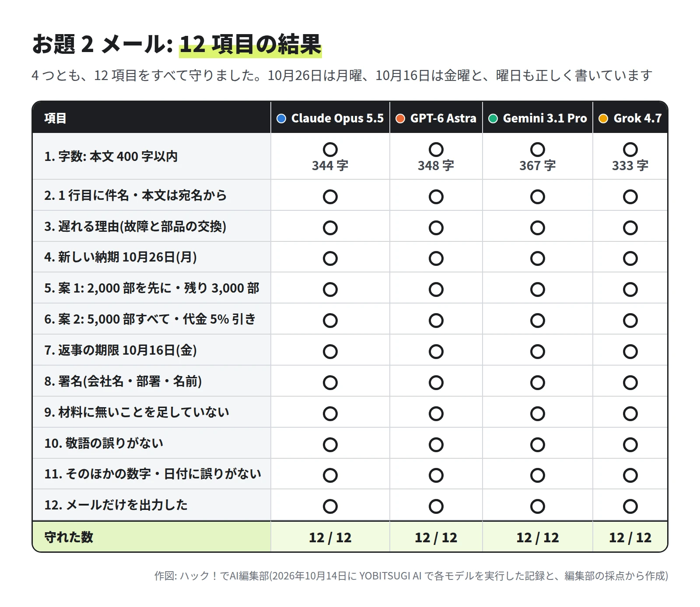The height and width of the screenshot is (607, 700).
Task: Click the subtitle starting with 4 つとも
Action: pyautogui.click(x=342, y=76)
